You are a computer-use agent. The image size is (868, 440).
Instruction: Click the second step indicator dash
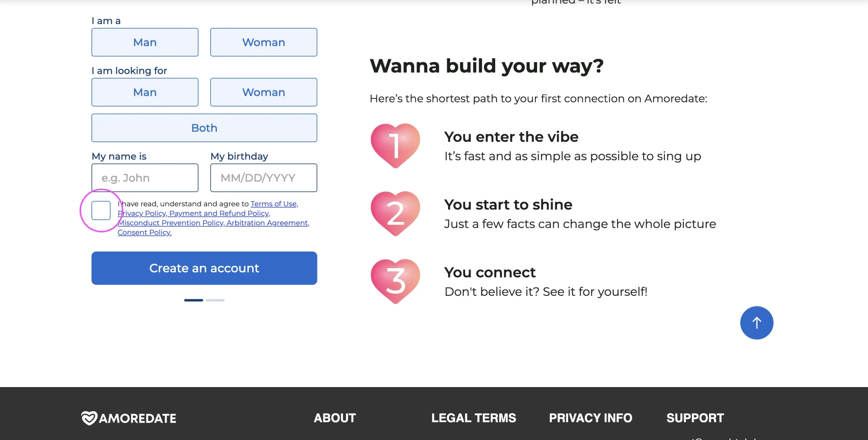tap(215, 300)
